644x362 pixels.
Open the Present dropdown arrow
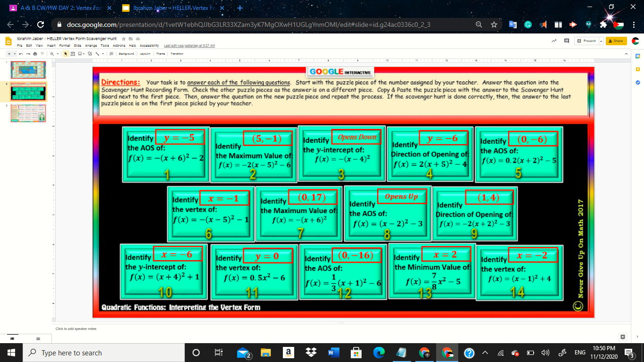(x=602, y=41)
